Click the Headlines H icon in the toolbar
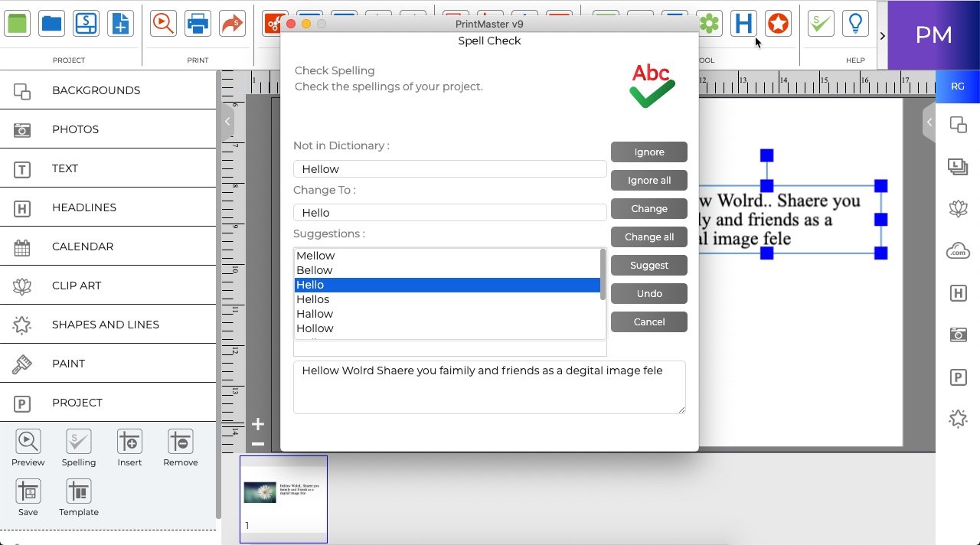This screenshot has height=545, width=980. click(x=743, y=23)
